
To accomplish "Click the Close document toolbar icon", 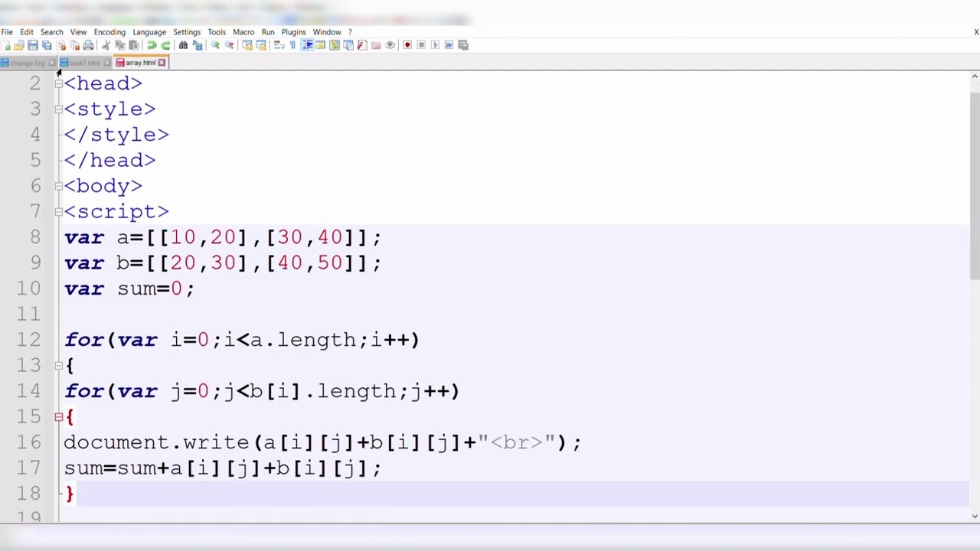I will 61,45.
